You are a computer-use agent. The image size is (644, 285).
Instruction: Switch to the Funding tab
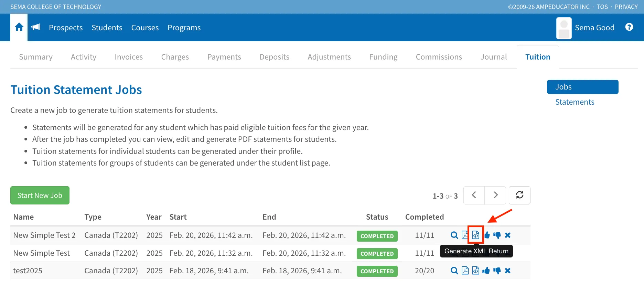[x=383, y=57]
